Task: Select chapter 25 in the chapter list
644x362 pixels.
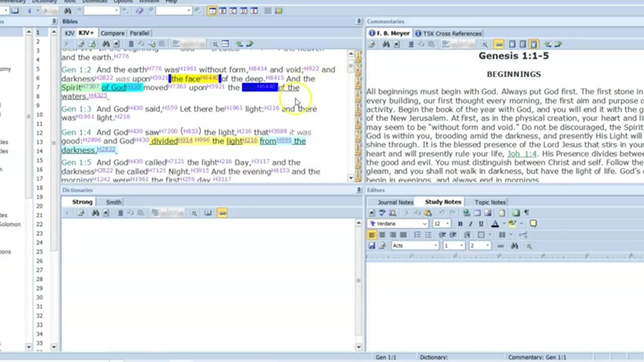Action: 39,251
